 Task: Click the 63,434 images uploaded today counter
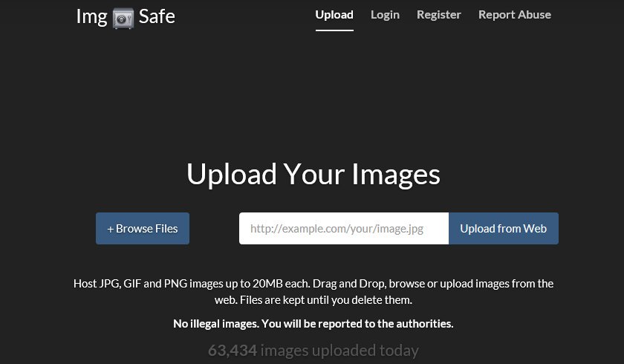pos(313,351)
